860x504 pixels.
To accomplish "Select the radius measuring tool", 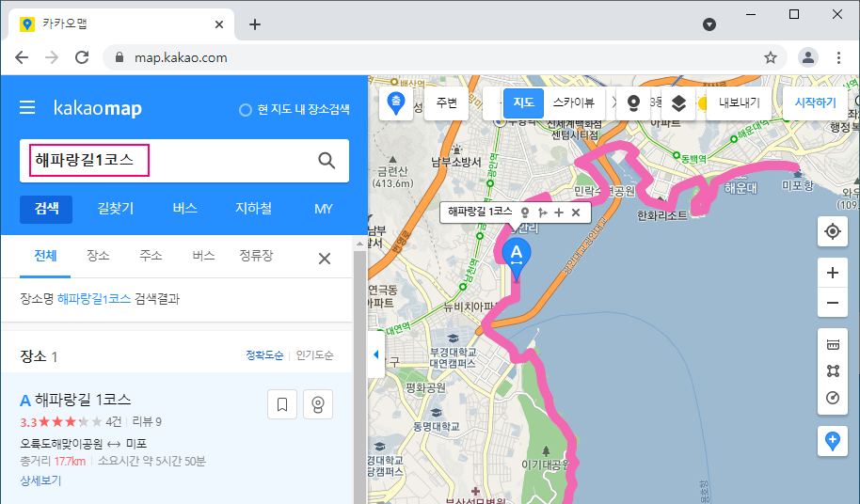I will (x=833, y=398).
